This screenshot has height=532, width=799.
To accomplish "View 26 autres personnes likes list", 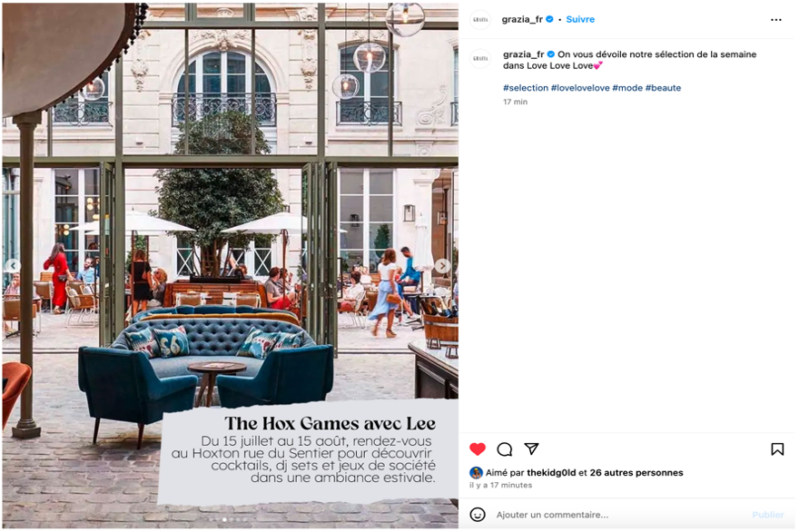I will pos(636,472).
